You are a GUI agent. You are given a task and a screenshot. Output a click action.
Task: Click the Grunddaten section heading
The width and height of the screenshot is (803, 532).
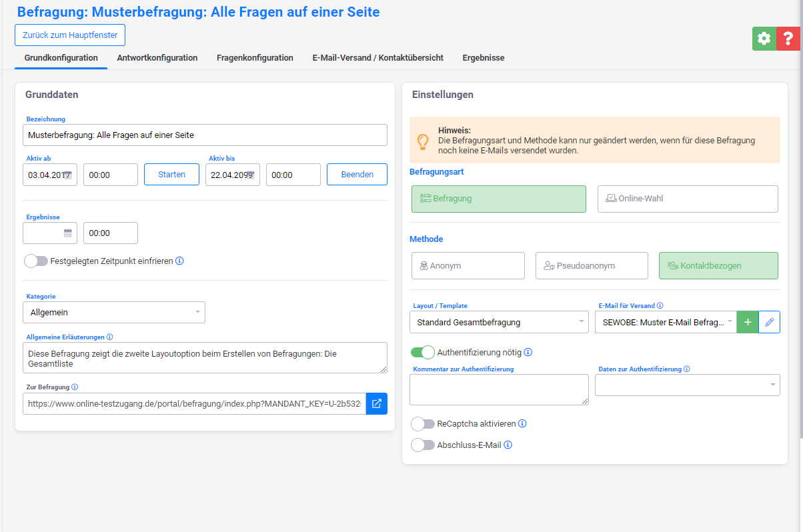click(x=52, y=95)
